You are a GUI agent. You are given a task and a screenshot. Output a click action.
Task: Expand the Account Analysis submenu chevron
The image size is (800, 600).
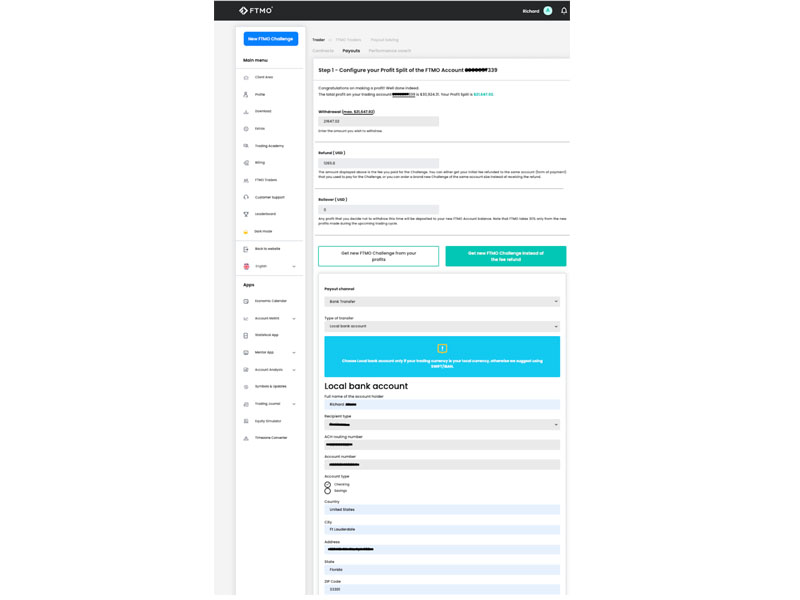click(x=294, y=369)
